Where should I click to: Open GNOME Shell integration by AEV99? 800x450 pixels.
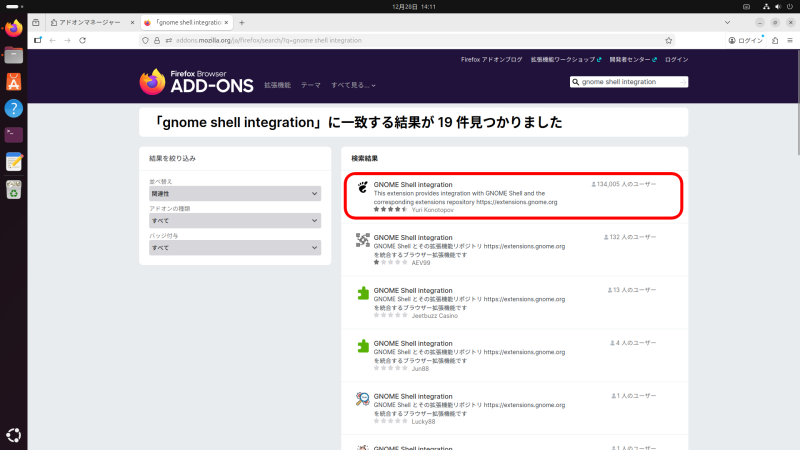(x=413, y=238)
